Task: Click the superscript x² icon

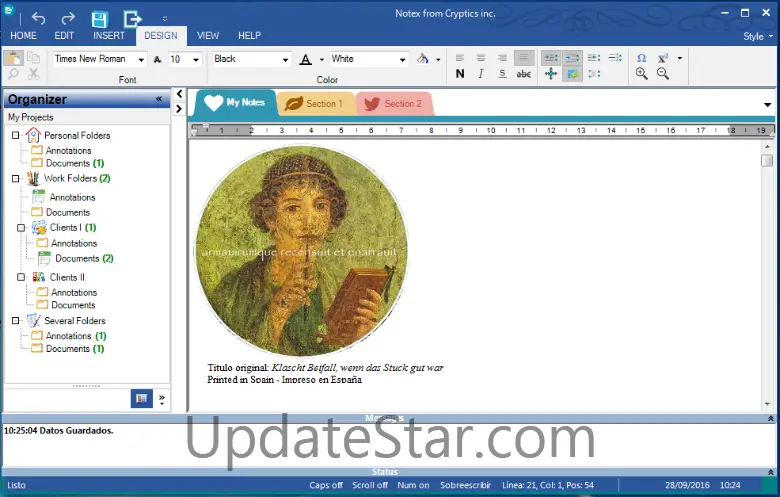Action: [x=663, y=58]
